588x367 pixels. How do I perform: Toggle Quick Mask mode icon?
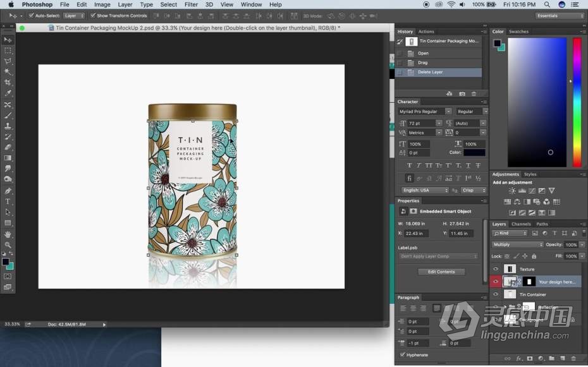tap(8, 277)
